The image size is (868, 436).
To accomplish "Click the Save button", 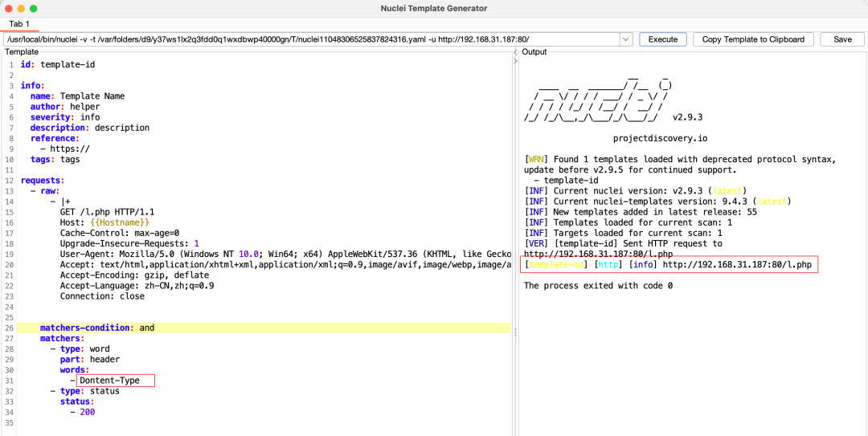I will (842, 39).
